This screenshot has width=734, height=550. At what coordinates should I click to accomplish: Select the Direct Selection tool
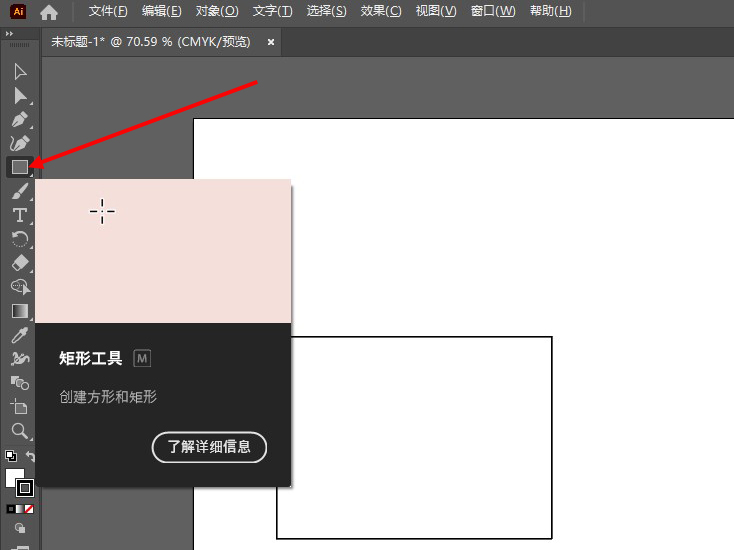[x=19, y=95]
